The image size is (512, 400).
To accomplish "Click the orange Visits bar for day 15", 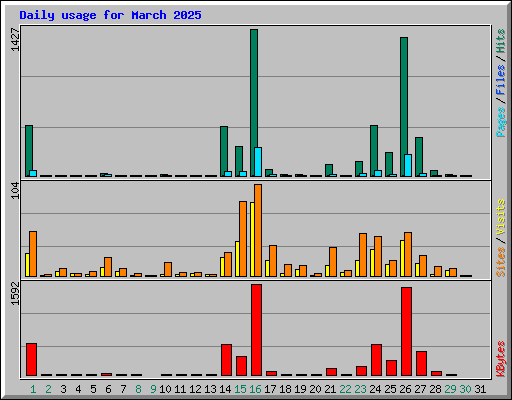I will tap(243, 239).
